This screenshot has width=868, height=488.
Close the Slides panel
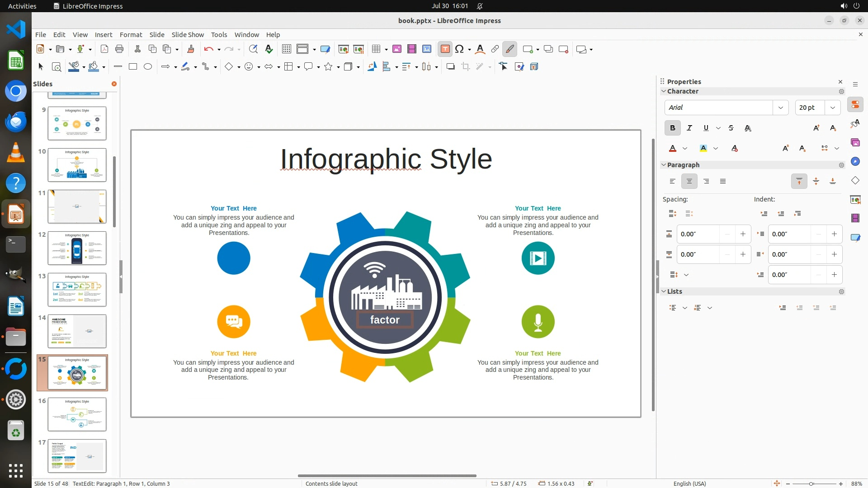point(114,84)
